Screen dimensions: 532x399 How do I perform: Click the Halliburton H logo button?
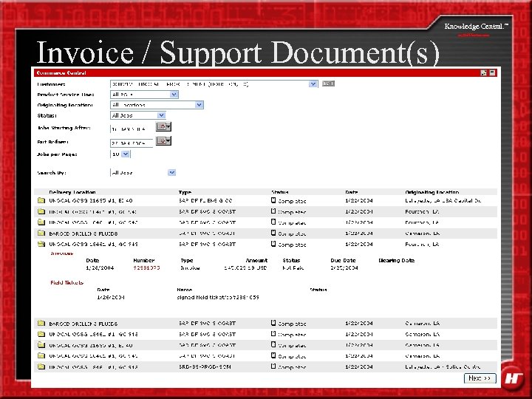click(x=513, y=378)
